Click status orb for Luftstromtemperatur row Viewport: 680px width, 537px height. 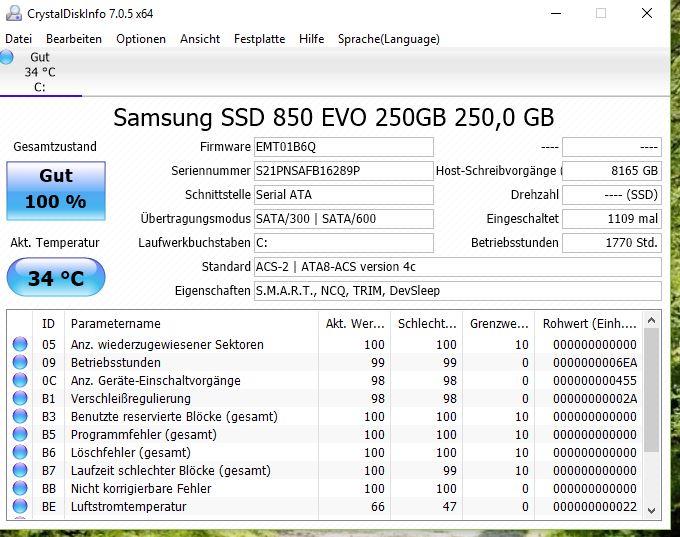(20, 506)
